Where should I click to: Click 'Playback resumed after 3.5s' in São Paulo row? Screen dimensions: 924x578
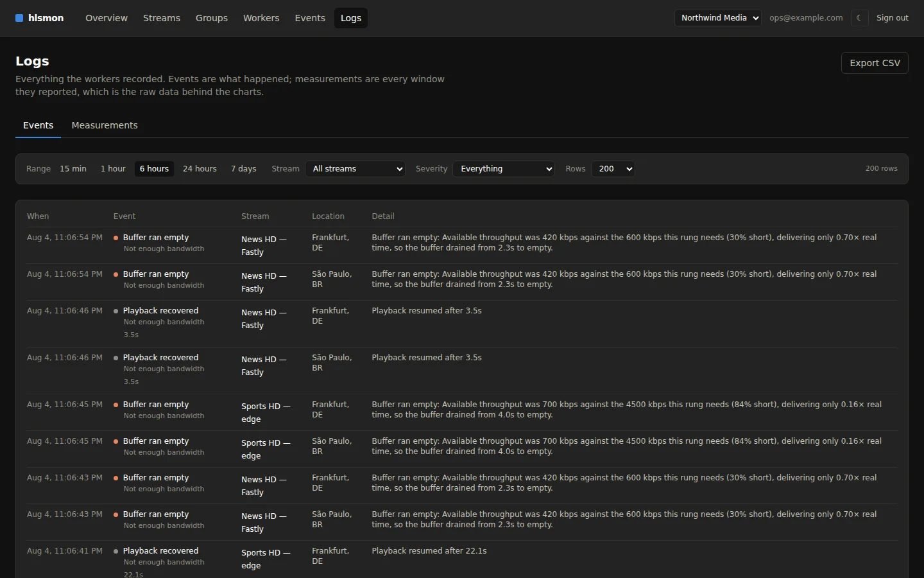click(x=427, y=358)
